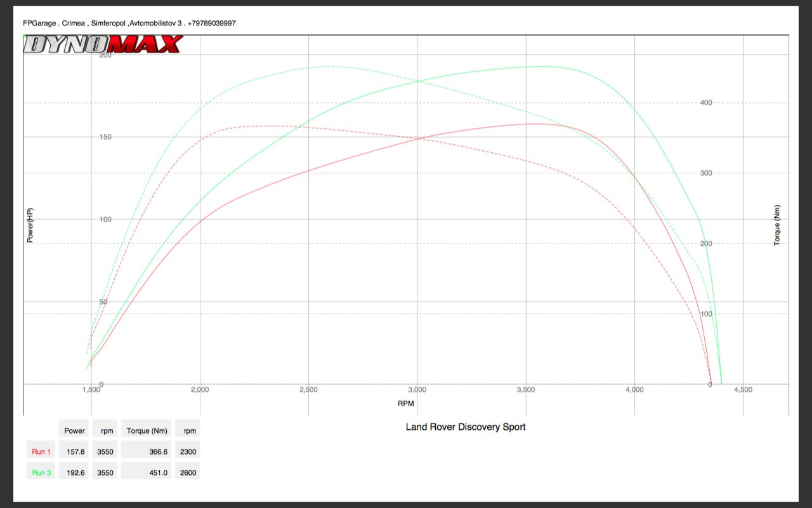Click the "50" tick on the power axis

tap(103, 302)
